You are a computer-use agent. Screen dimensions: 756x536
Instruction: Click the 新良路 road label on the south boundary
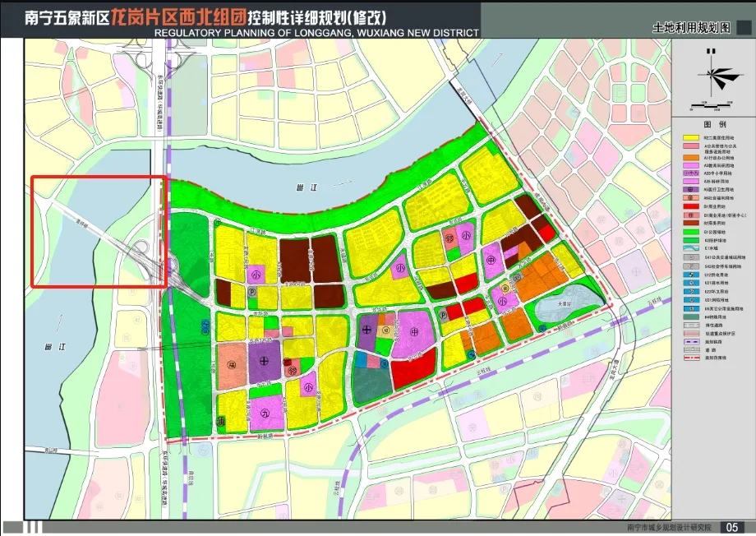point(265,435)
